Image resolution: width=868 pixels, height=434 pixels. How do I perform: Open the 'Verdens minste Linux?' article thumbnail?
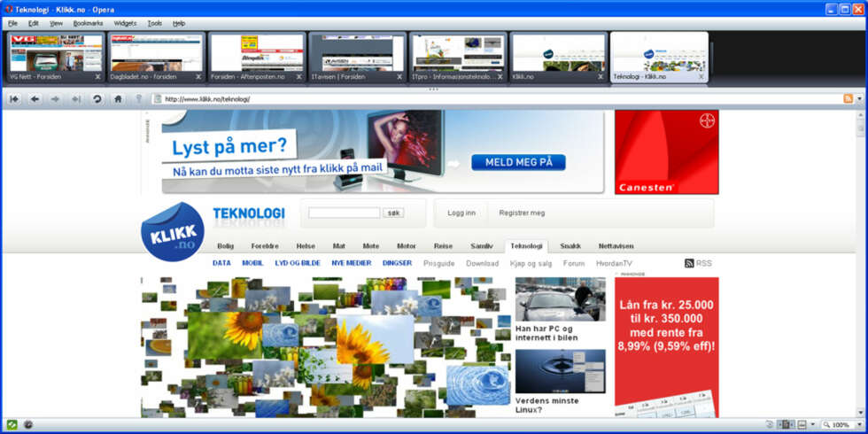pos(560,371)
